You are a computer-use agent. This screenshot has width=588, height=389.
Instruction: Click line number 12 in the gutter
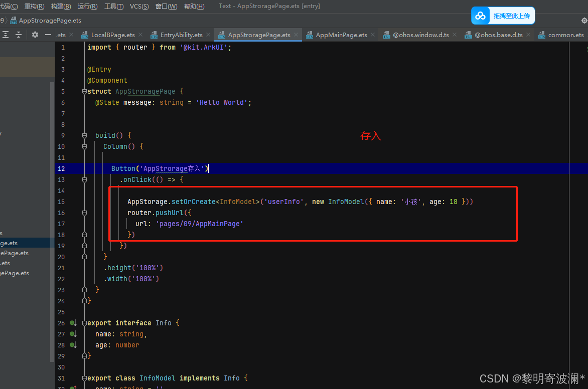point(61,168)
